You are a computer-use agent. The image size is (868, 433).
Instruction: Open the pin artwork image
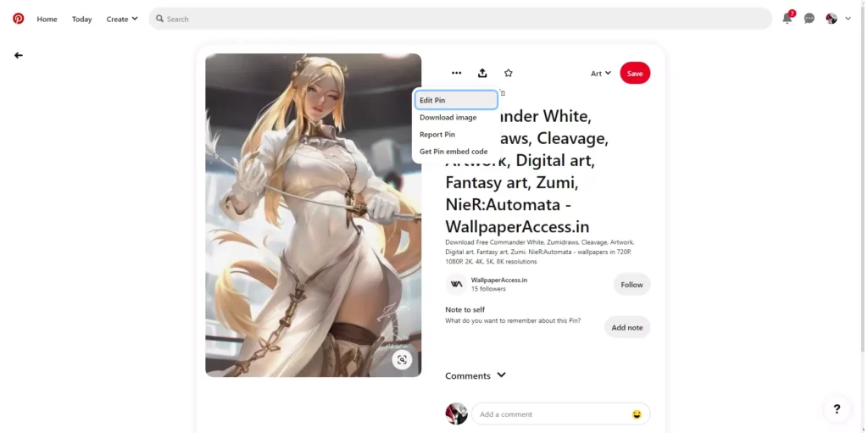(x=314, y=215)
